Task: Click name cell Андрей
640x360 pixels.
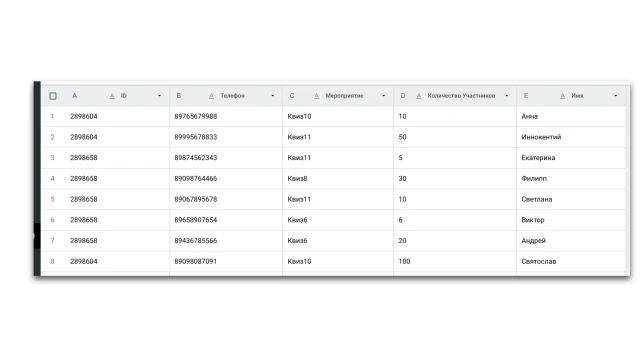Action: (571, 241)
